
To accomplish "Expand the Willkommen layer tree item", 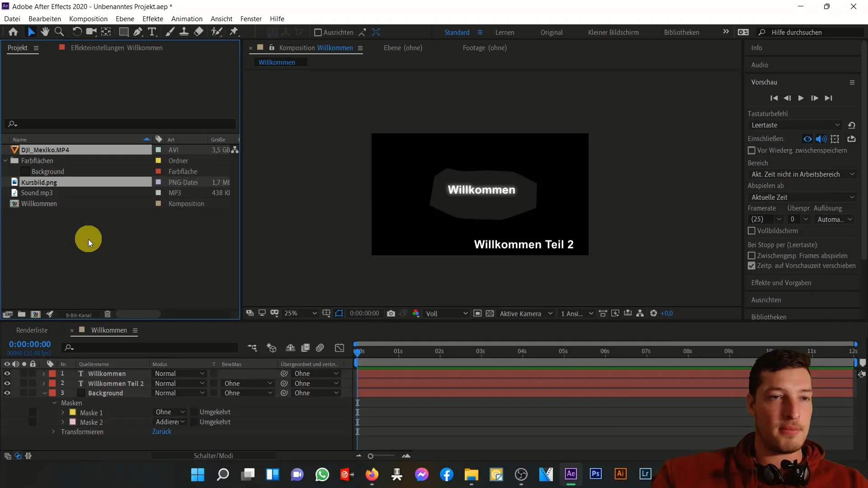I will [43, 374].
